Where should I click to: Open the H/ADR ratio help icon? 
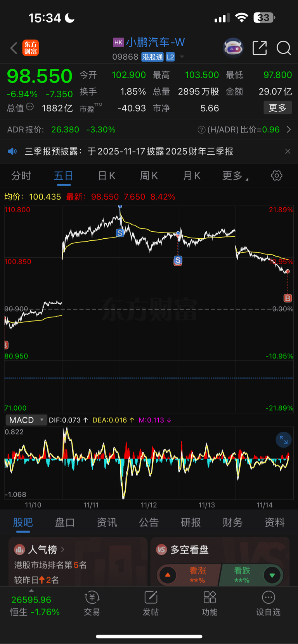point(201,130)
